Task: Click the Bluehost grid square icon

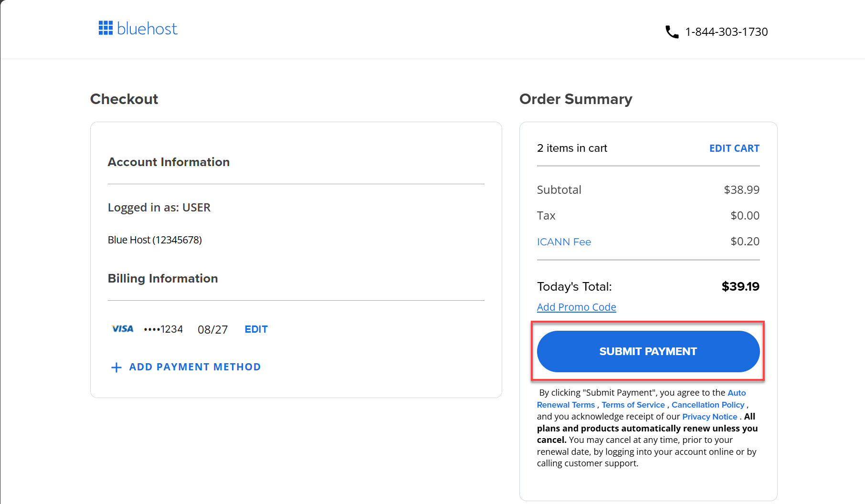Action: click(105, 28)
